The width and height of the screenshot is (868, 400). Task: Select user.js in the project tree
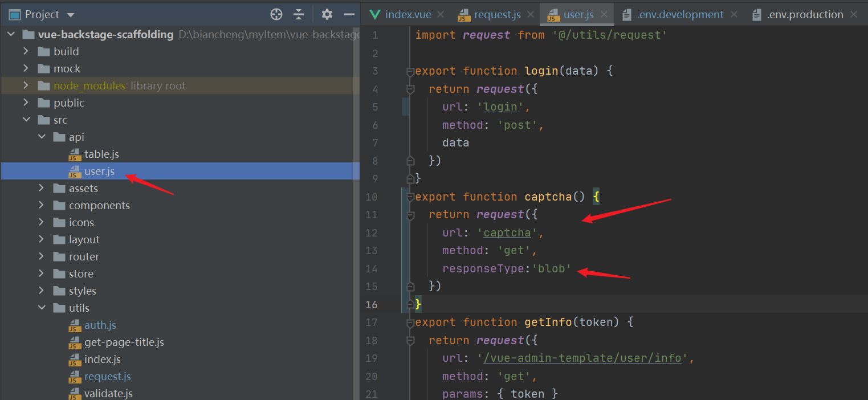tap(99, 171)
